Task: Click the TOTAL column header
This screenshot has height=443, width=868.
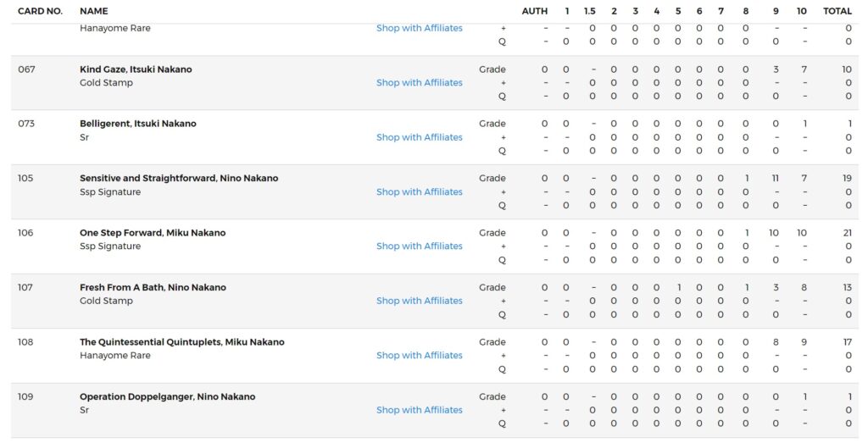Action: [837, 11]
